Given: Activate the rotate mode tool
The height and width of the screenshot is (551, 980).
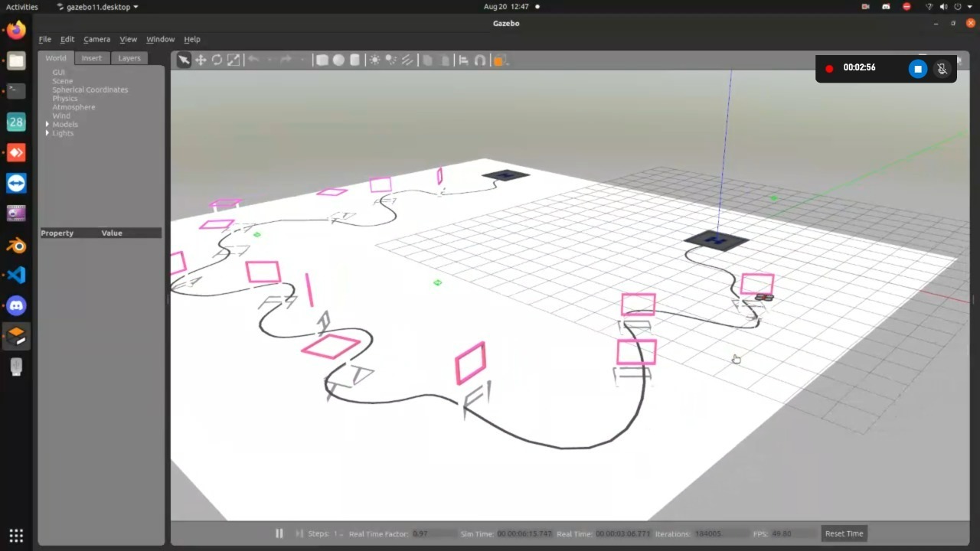Looking at the screenshot, I should 217,60.
